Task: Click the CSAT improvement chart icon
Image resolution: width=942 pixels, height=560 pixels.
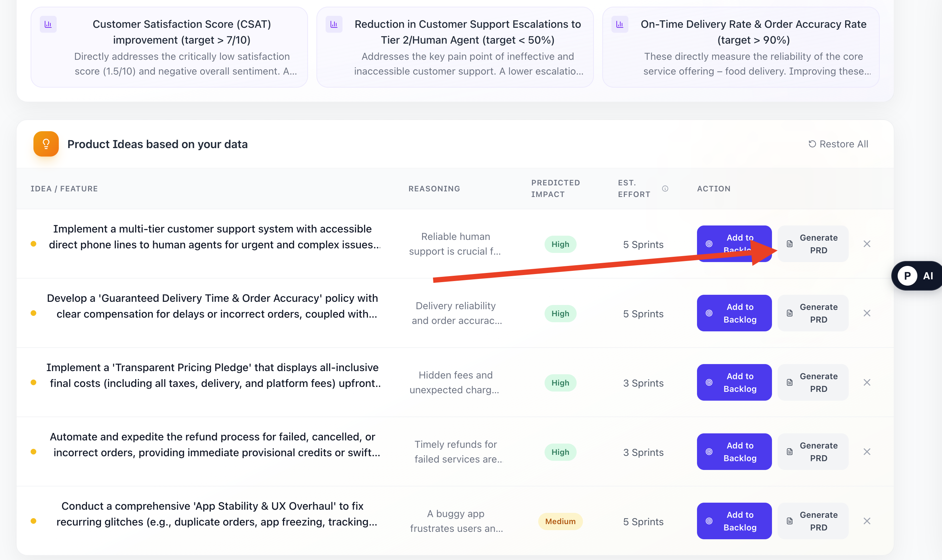Action: tap(48, 25)
